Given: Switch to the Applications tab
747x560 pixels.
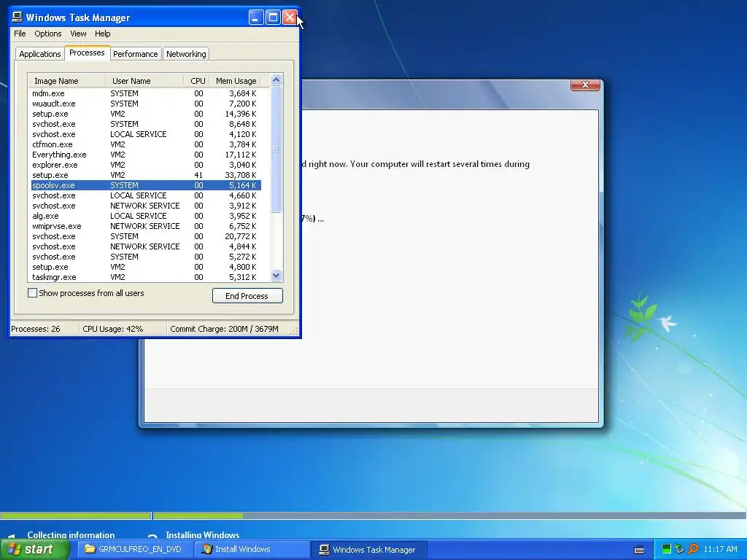Looking at the screenshot, I should coord(40,54).
